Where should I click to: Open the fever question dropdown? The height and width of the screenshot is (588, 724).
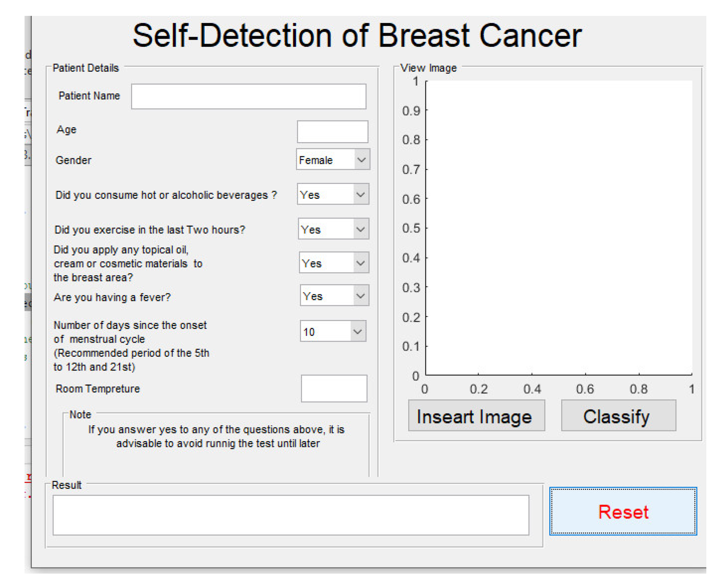click(361, 296)
